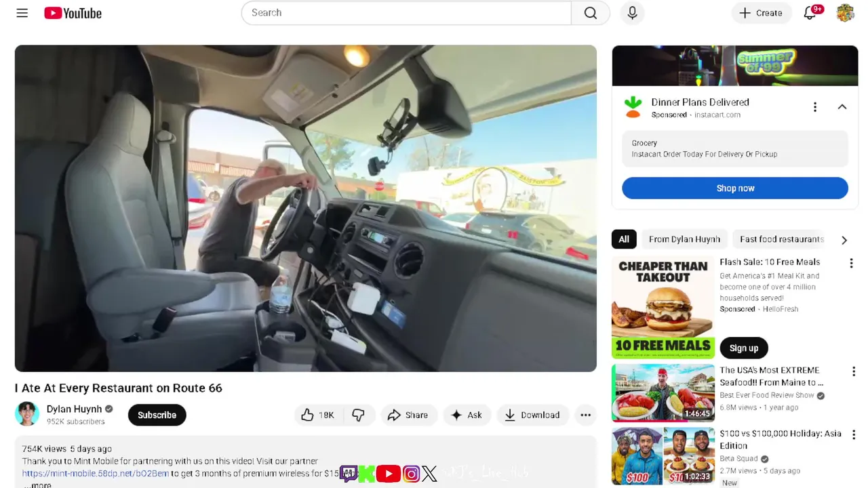The width and height of the screenshot is (868, 488).
Task: Open the hamburger guide menu
Action: [22, 13]
